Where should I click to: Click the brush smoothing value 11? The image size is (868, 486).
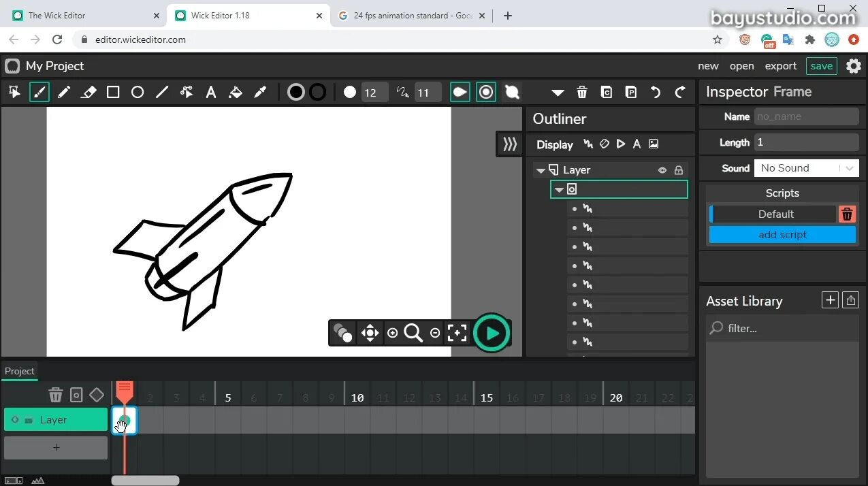[428, 93]
